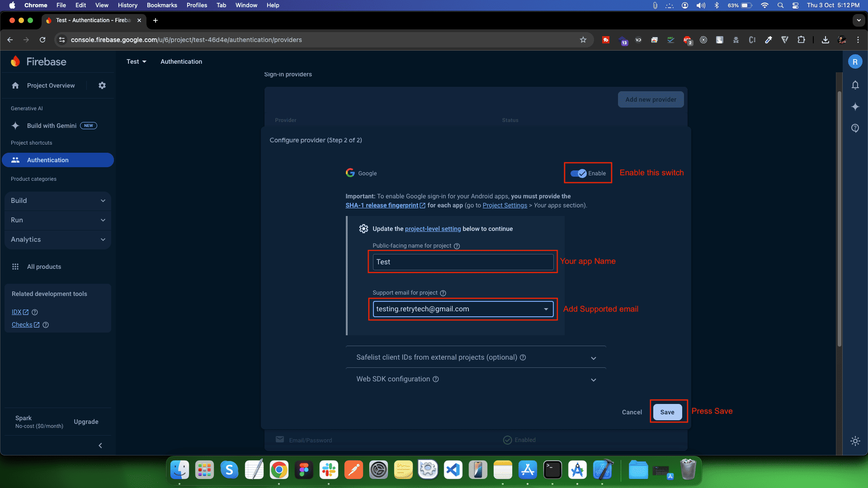
Task: Open project settings gear icon
Action: point(102,85)
